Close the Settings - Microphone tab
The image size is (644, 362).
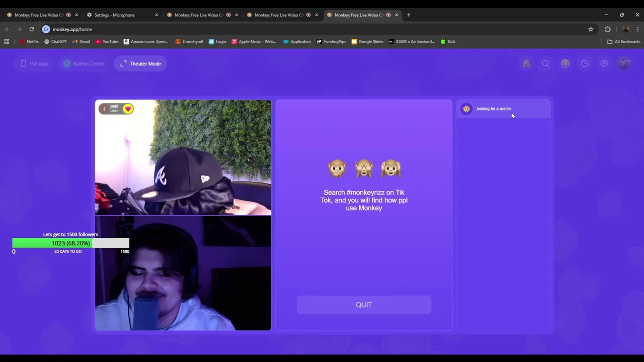156,15
